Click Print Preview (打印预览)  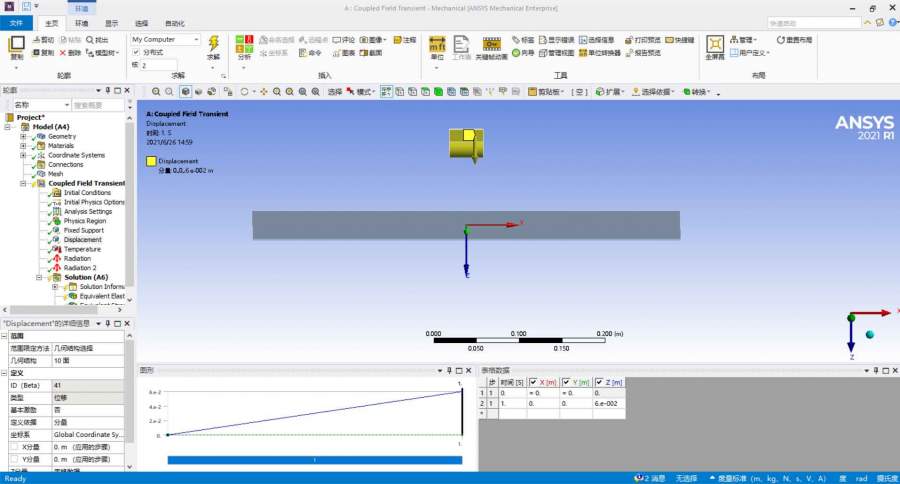(x=643, y=40)
